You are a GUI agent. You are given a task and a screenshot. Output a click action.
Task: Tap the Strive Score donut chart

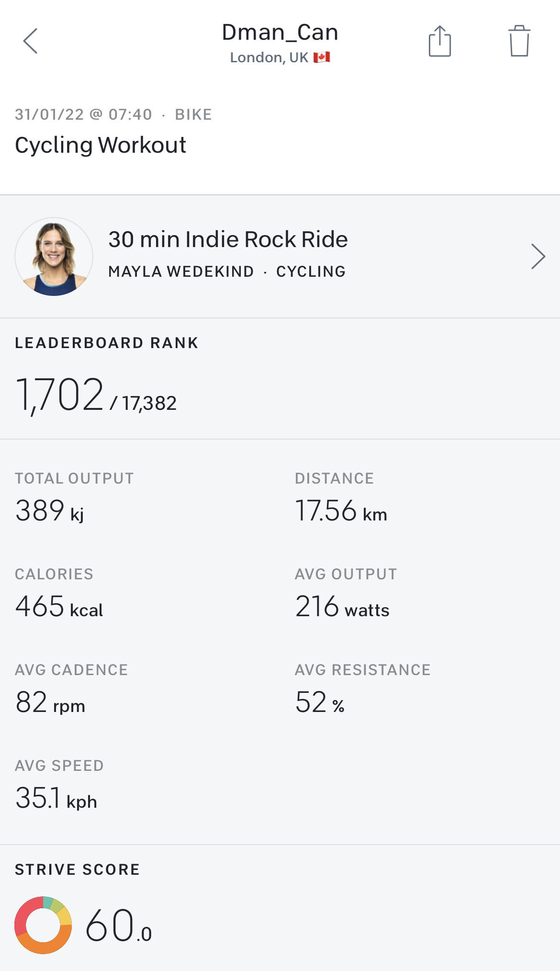coord(43,925)
